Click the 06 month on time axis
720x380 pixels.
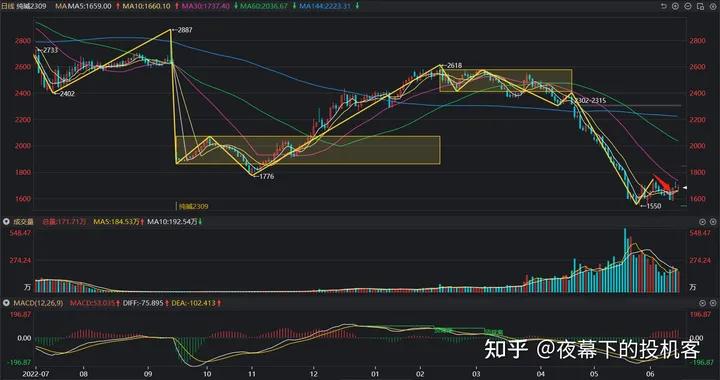tap(649, 375)
